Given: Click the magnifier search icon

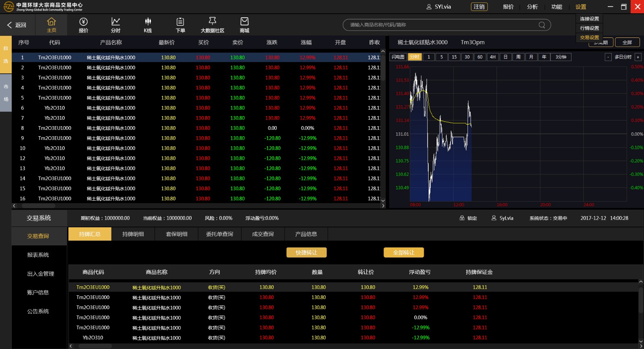Looking at the screenshot, I should pos(542,25).
